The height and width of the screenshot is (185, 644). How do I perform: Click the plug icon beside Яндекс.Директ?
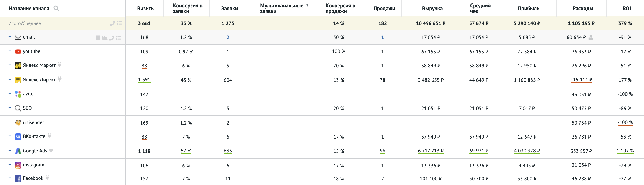click(59, 79)
